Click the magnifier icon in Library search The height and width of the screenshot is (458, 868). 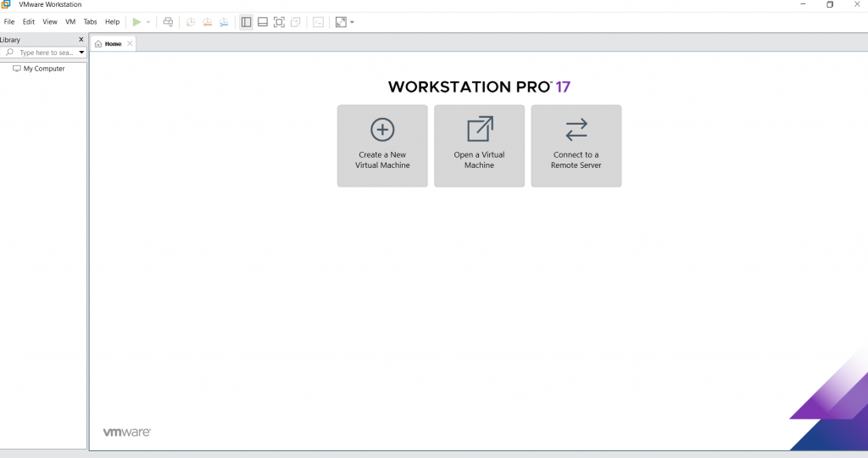(x=9, y=53)
